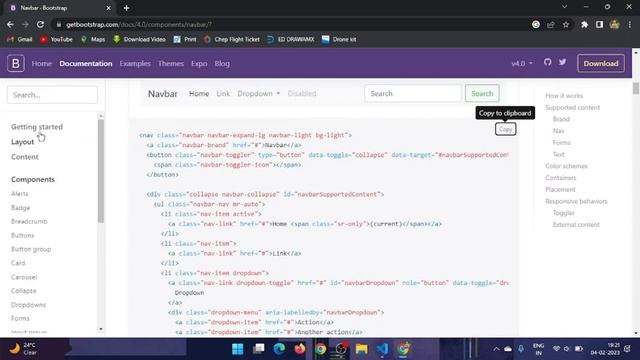The image size is (640, 360).
Task: Open the clock and date in taskbar
Action: (604, 349)
